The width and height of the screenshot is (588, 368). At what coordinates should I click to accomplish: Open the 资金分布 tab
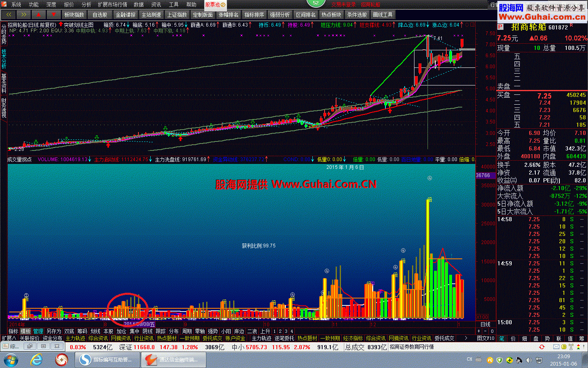(52, 338)
